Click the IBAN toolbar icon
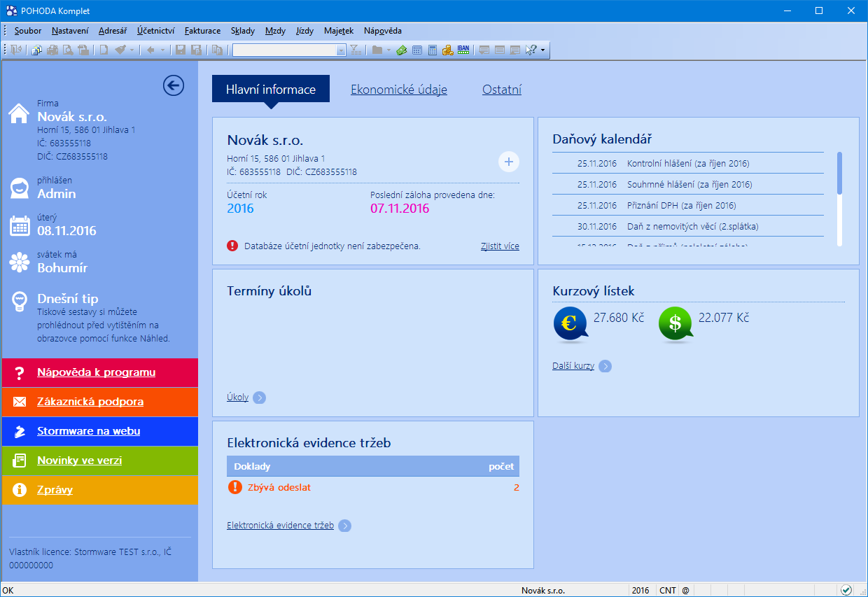The image size is (868, 597). tap(463, 50)
